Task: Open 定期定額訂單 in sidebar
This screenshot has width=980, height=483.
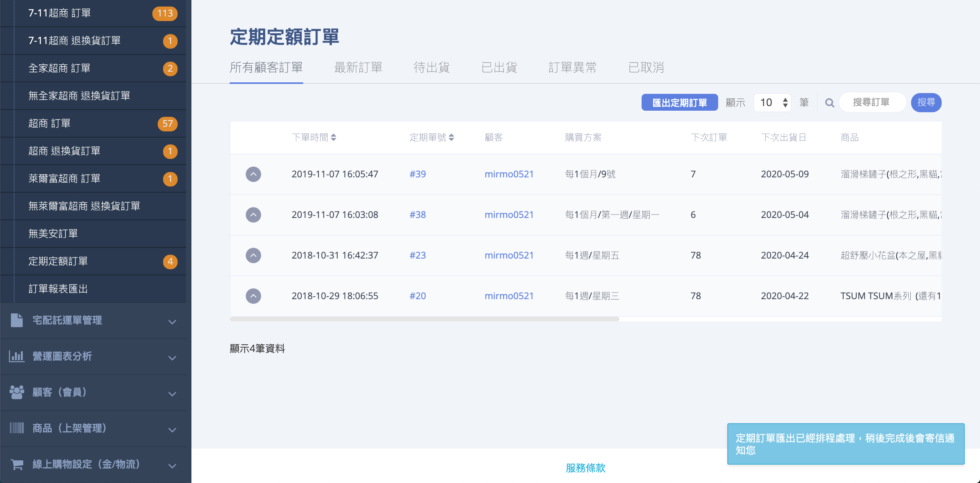Action: [x=93, y=262]
